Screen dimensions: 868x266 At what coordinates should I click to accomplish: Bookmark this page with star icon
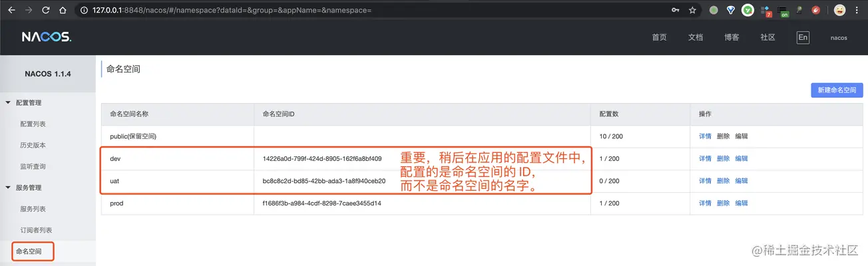tap(692, 11)
